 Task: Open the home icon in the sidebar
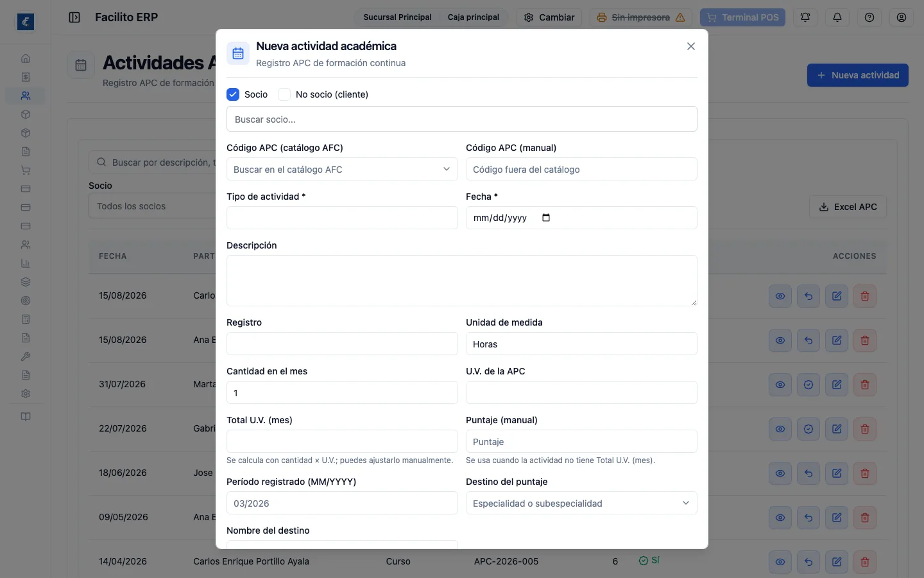(x=26, y=58)
